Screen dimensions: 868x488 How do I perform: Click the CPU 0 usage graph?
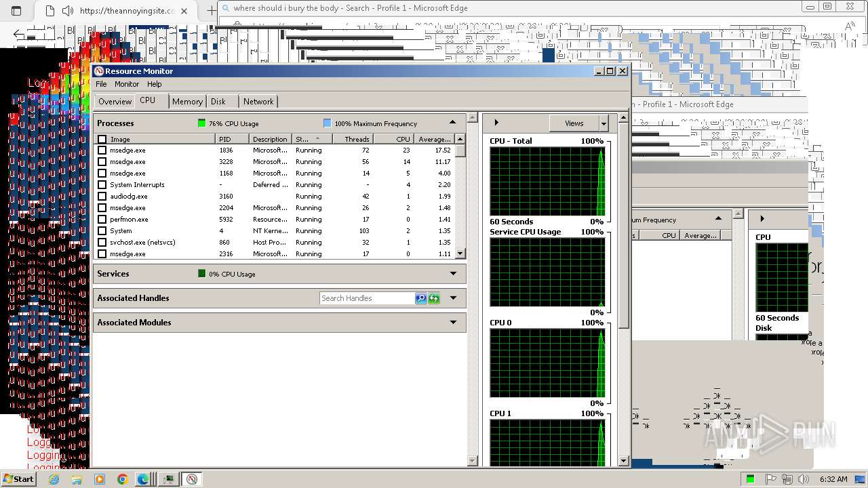pos(547,363)
